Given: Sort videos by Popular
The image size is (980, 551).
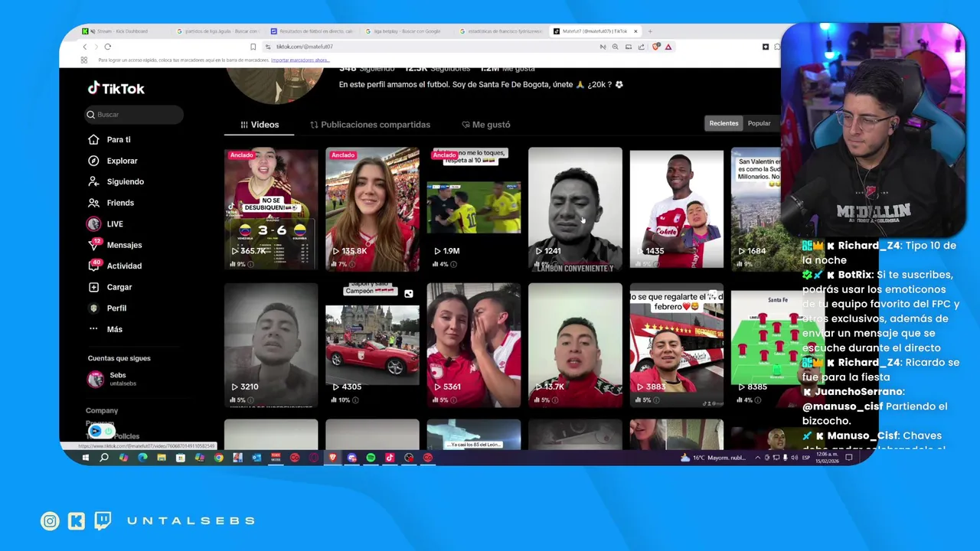Looking at the screenshot, I should coord(759,123).
